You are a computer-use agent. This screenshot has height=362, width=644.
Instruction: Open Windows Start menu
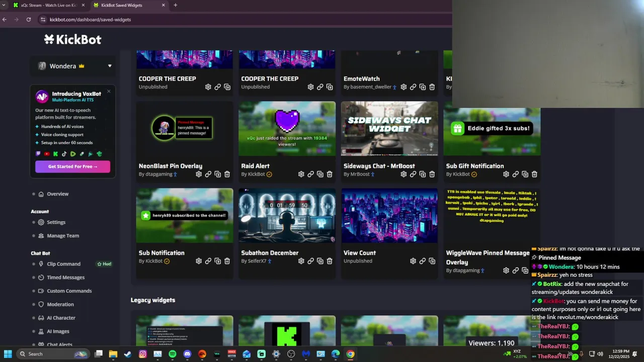pos(8,354)
